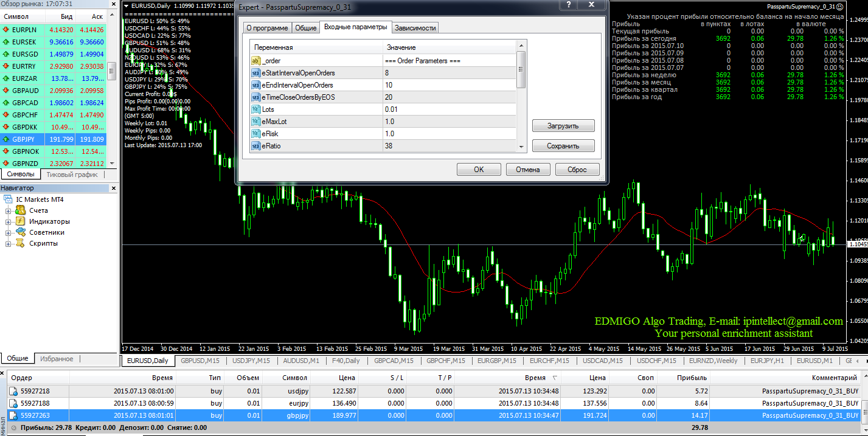Click the green up arrow beside EURSEK
The image size is (868, 436).
[6, 42]
